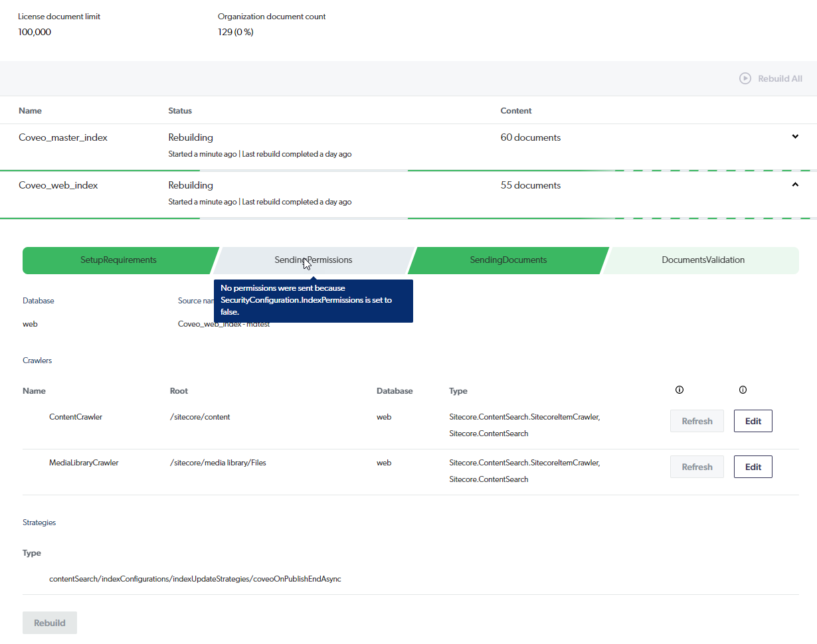This screenshot has height=644, width=817.
Task: Click Refresh for MediaLibraryCrawler
Action: [697, 467]
